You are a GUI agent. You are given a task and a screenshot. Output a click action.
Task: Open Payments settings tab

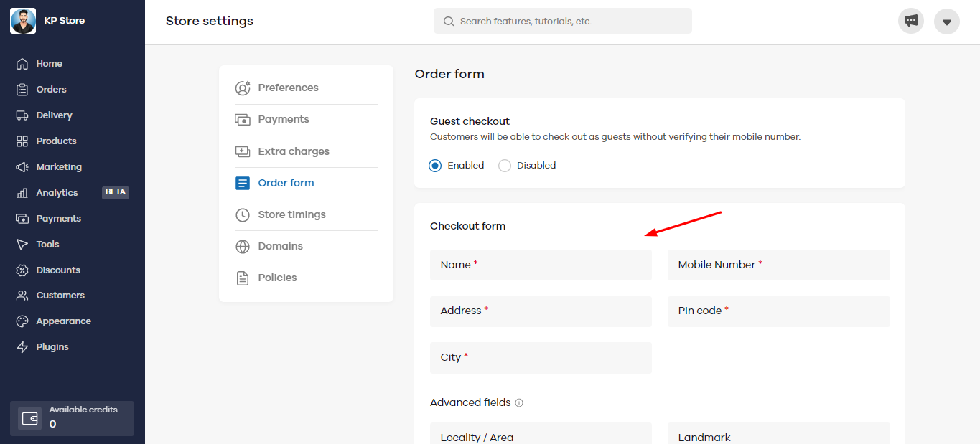coord(284,119)
